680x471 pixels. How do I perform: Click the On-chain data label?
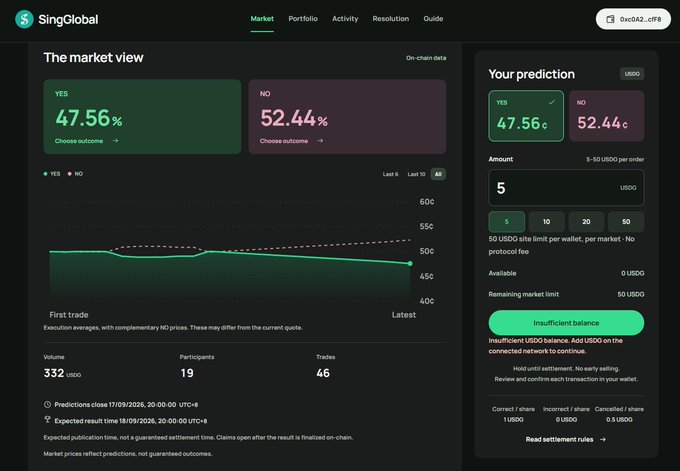point(426,58)
